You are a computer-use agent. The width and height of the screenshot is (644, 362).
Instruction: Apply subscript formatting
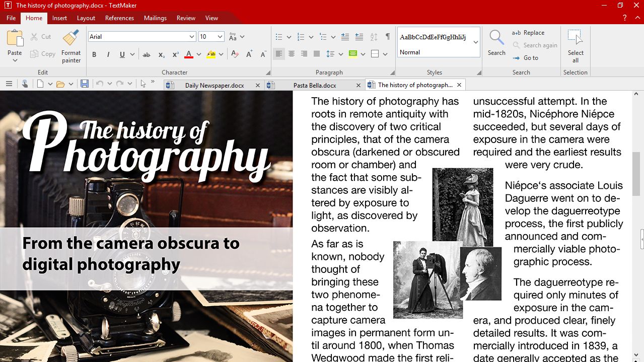click(x=161, y=54)
